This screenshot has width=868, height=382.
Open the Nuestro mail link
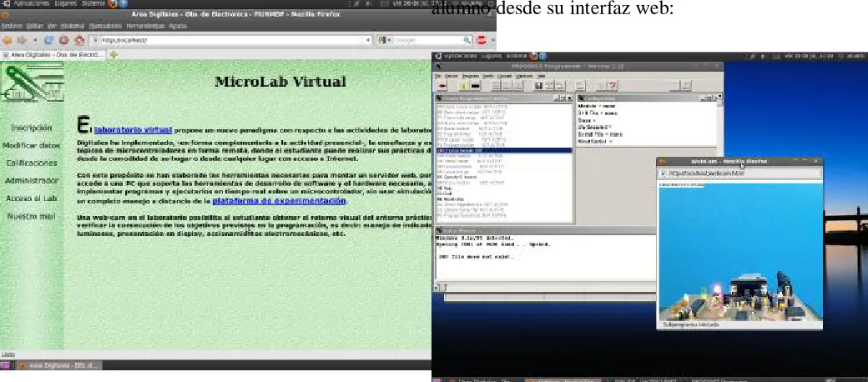coord(32,216)
